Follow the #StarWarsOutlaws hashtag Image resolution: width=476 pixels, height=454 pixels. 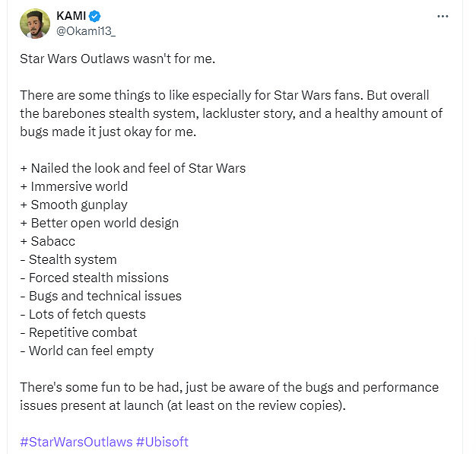tap(75, 442)
